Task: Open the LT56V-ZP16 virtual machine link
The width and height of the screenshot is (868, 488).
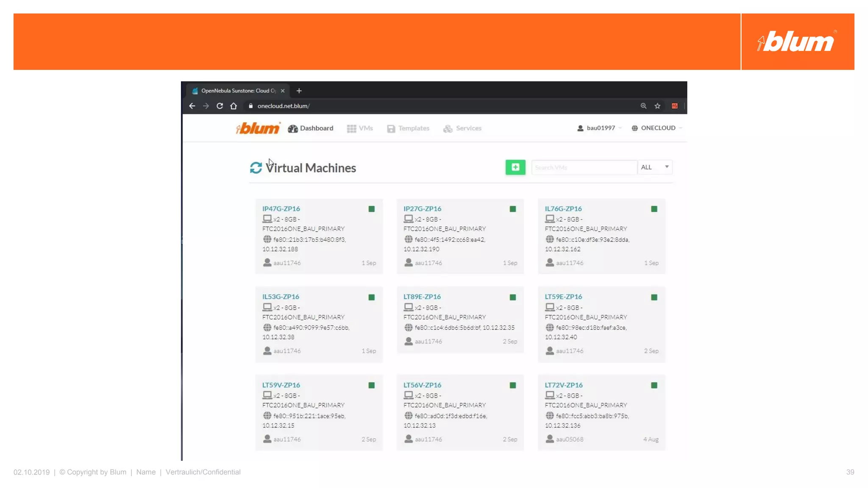Action: coord(422,385)
